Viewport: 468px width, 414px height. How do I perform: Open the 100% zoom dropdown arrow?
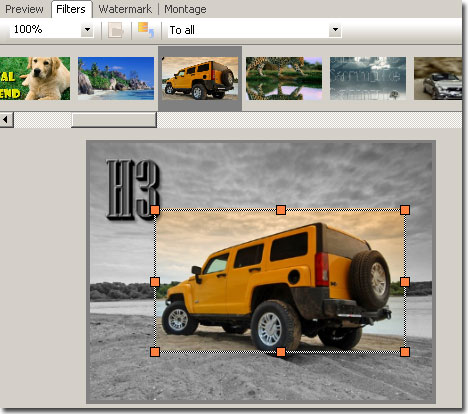pos(87,30)
